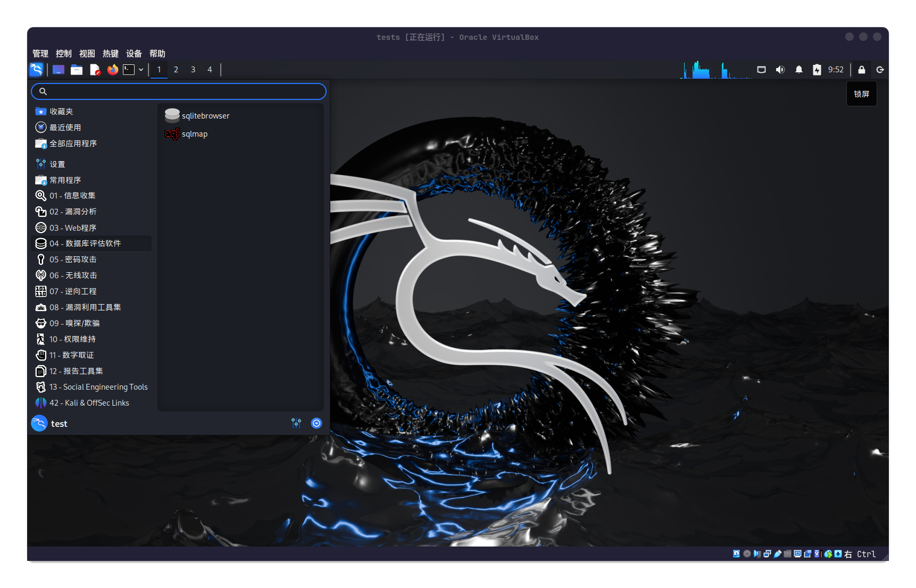Image resolution: width=916 pixels, height=588 pixels.
Task: Switch to workspace 4
Action: (210, 70)
